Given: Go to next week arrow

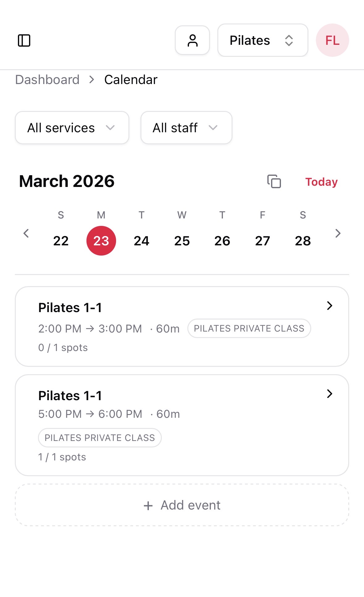Looking at the screenshot, I should point(338,233).
